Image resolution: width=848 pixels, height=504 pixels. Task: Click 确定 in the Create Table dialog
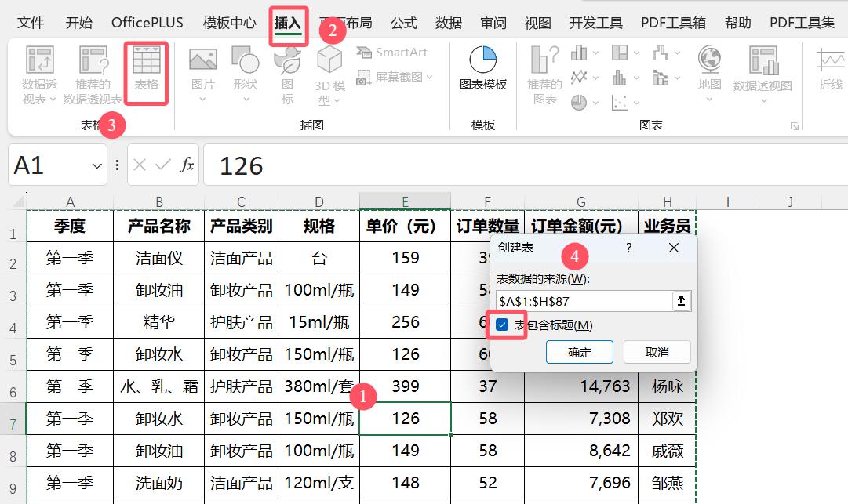point(580,352)
